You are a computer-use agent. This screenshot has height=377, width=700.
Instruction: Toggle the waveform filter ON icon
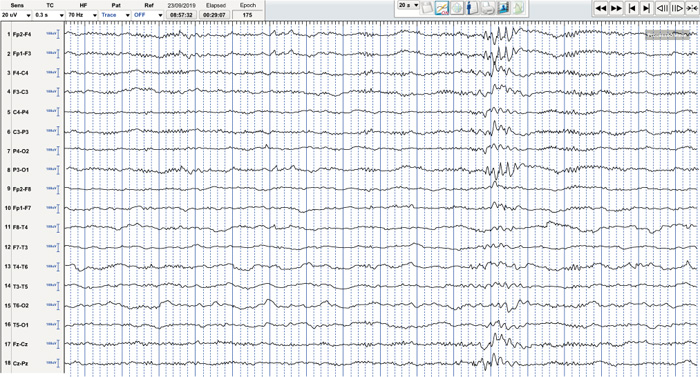click(x=442, y=8)
